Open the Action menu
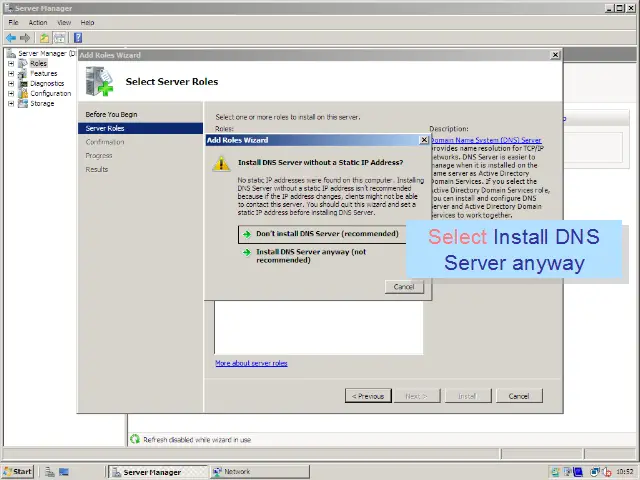Screen dimensions: 640x480 (38, 22)
